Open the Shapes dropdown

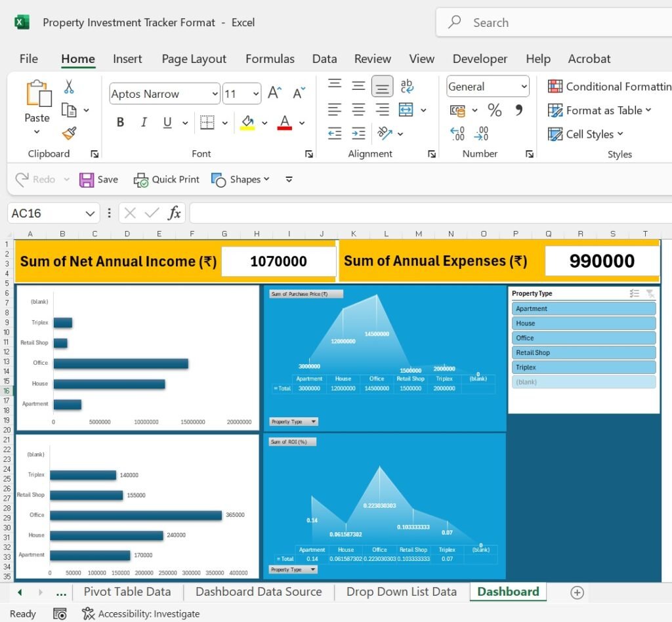click(240, 180)
